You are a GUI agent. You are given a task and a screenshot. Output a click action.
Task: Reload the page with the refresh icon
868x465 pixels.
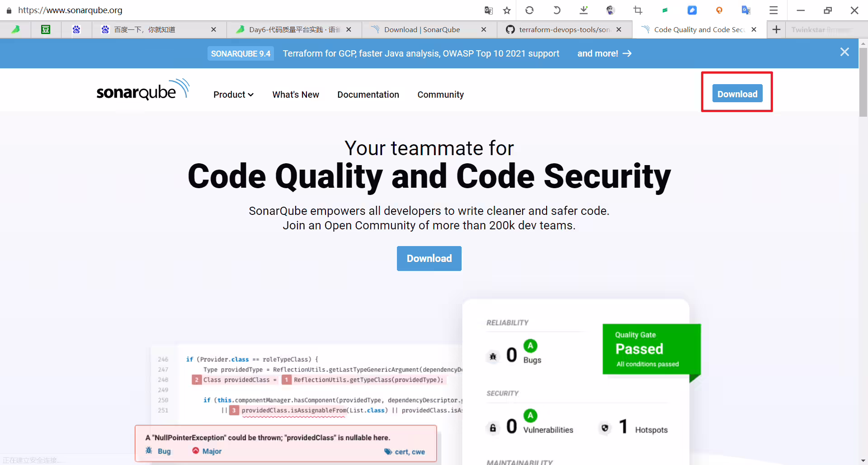coord(529,10)
